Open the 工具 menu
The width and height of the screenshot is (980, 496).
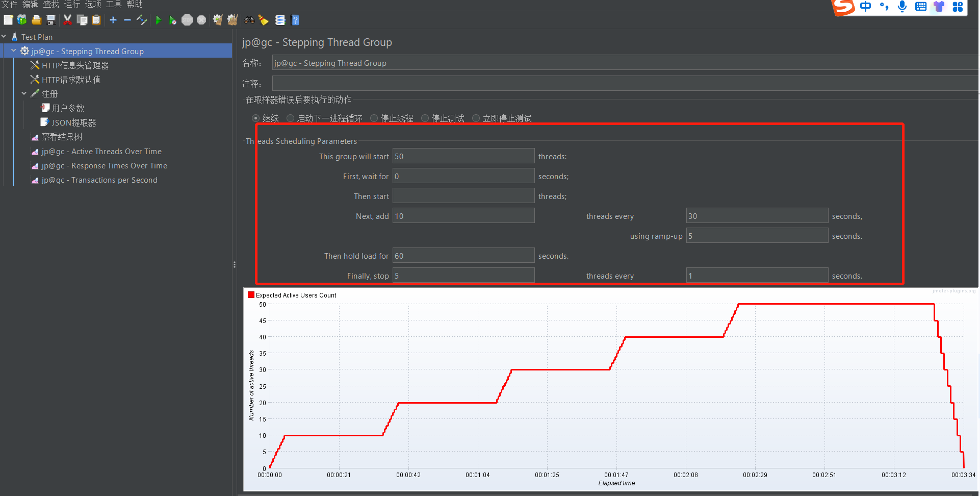tap(114, 5)
